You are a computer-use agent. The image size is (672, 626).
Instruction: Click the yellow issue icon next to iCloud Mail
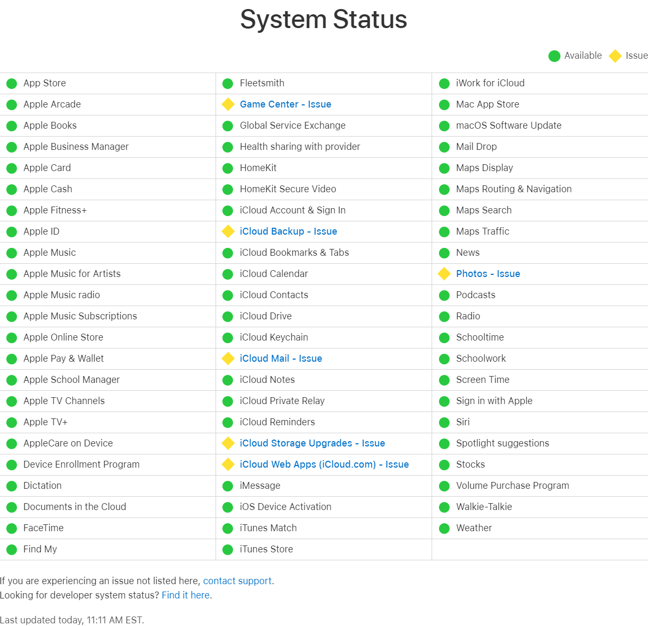point(228,359)
